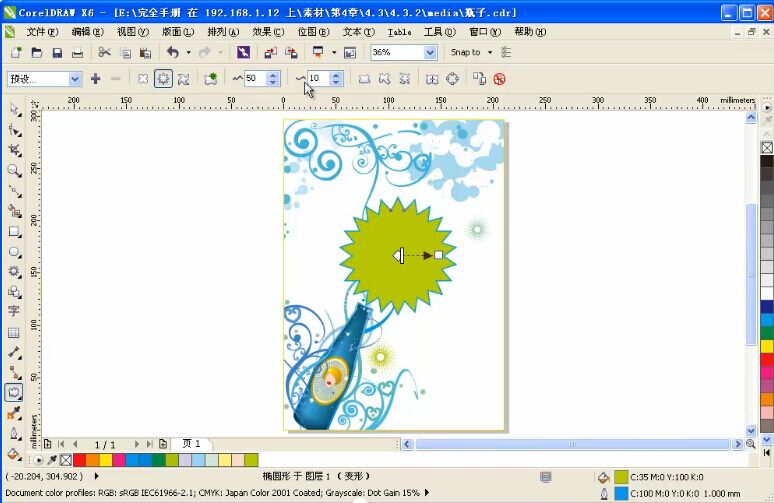Select the Text tool in toolbox
774x503 pixels.
pyautogui.click(x=14, y=311)
